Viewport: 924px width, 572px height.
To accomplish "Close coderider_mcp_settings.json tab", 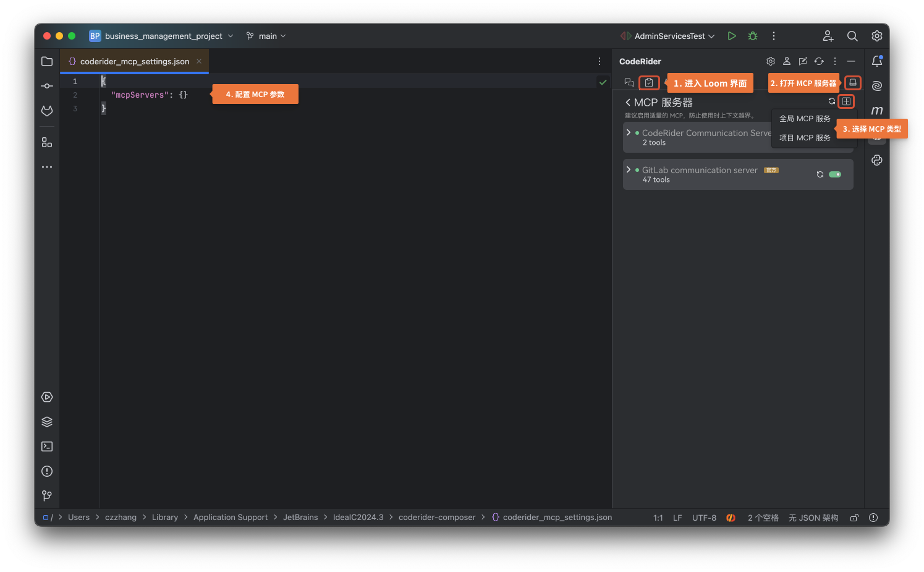I will [x=199, y=61].
